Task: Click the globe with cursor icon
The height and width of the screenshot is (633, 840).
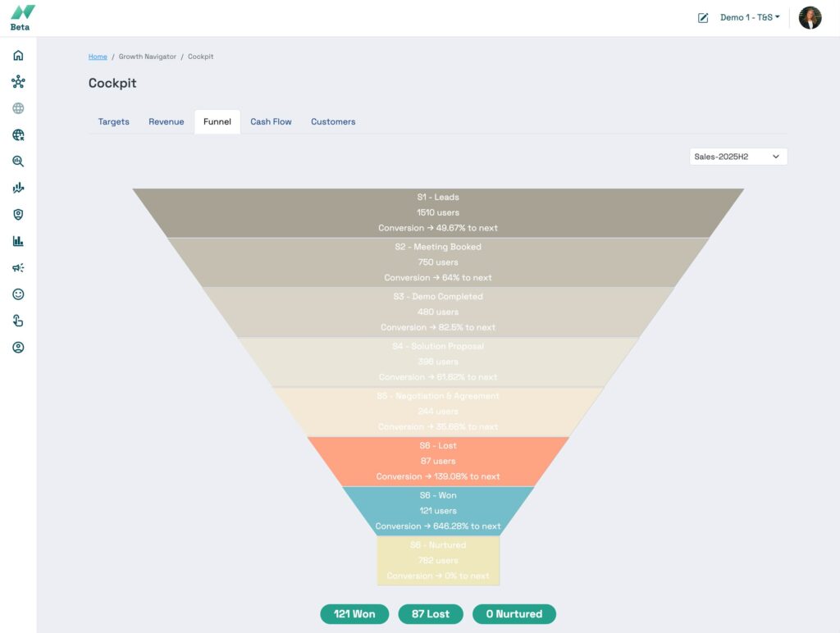Action: point(18,135)
